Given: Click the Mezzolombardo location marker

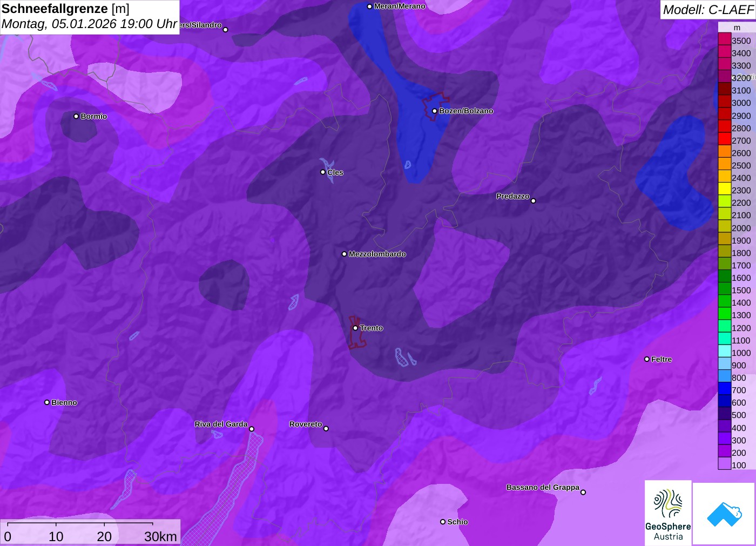Looking at the screenshot, I should [x=345, y=254].
